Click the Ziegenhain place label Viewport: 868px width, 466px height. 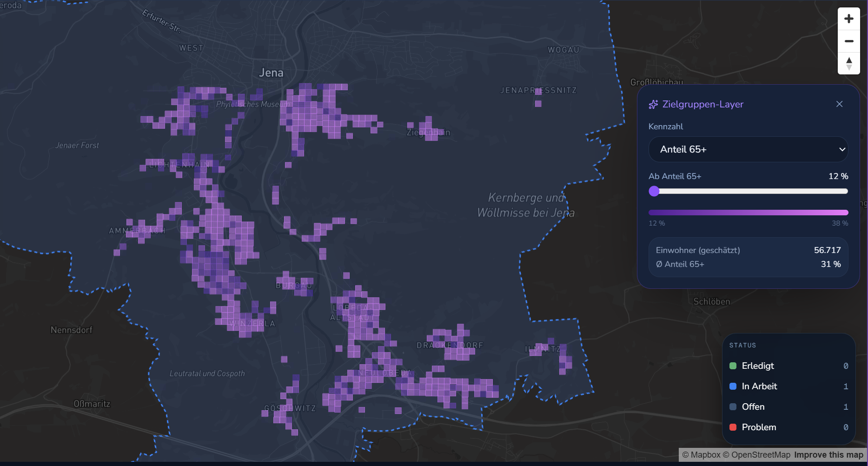[428, 133]
